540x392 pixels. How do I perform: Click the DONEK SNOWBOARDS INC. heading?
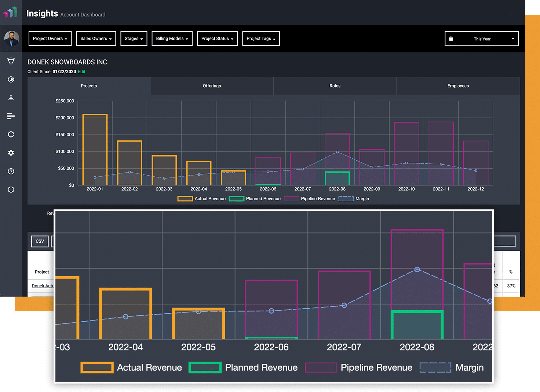point(68,62)
